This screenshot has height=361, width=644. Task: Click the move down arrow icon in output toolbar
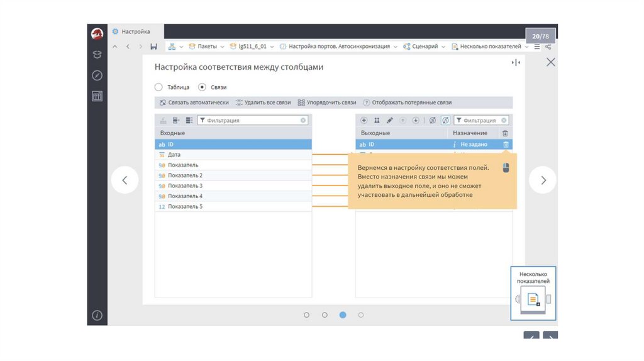[415, 120]
